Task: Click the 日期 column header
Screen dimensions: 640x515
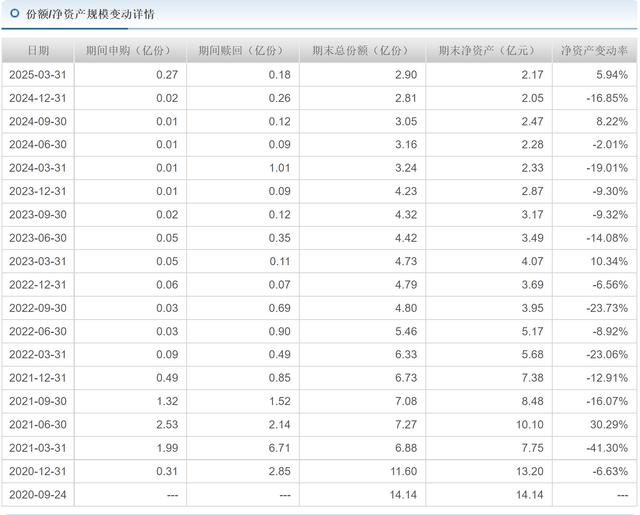Action: click(38, 51)
